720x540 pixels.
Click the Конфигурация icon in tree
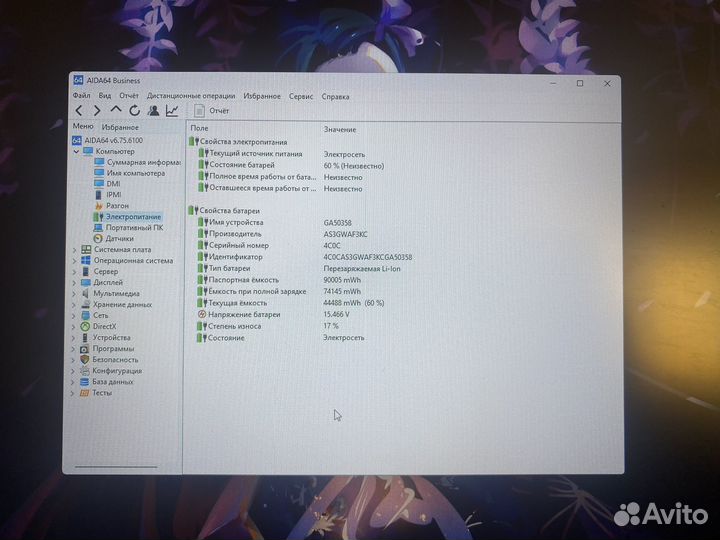pyautogui.click(x=84, y=371)
